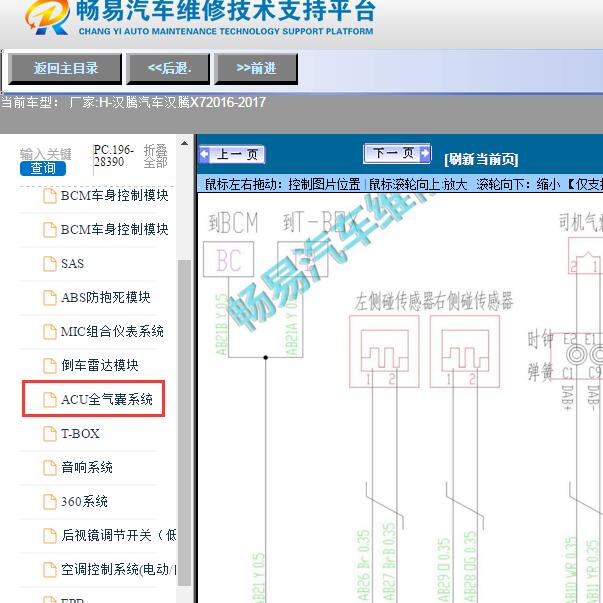603x603 pixels.
Task: Click document icon beside MIC组合仪表系统
Action: pos(50,331)
